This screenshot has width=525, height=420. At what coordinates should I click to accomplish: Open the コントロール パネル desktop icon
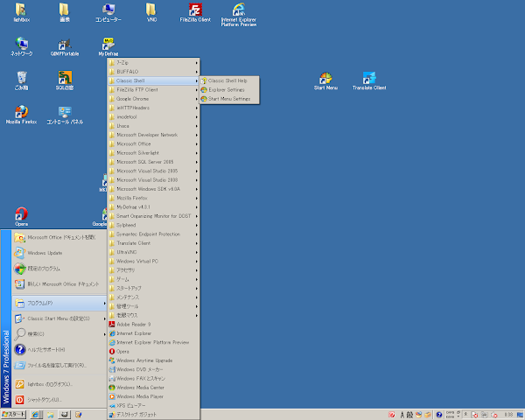65,115
